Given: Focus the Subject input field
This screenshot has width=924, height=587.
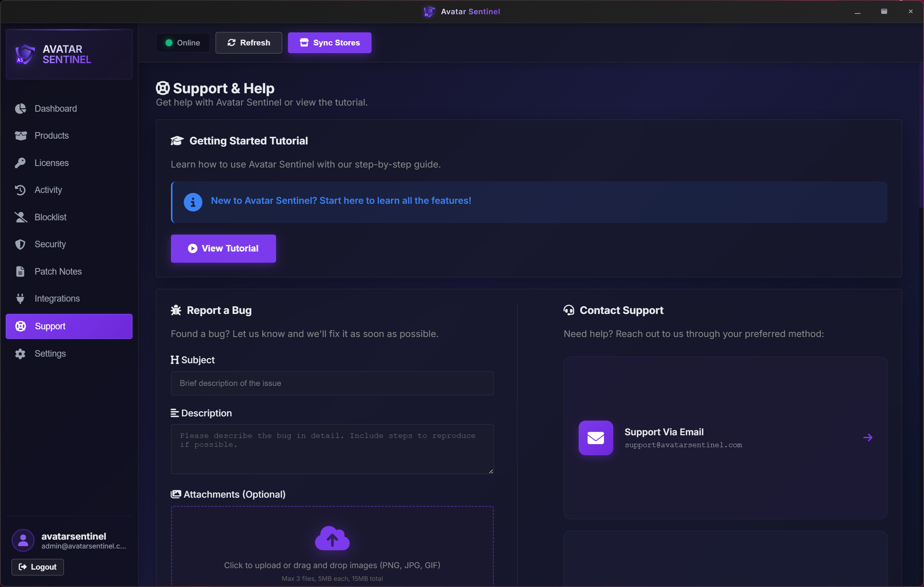Looking at the screenshot, I should point(332,383).
